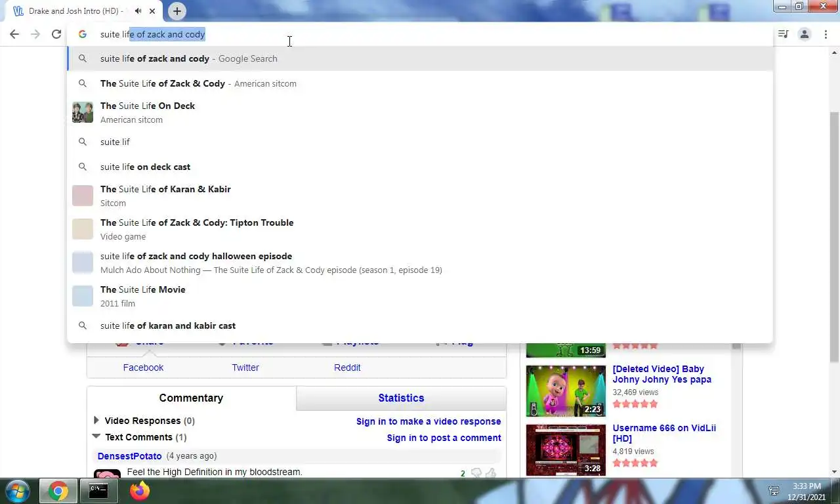Click The Suite Life On Deck thumbnail image

point(83,112)
